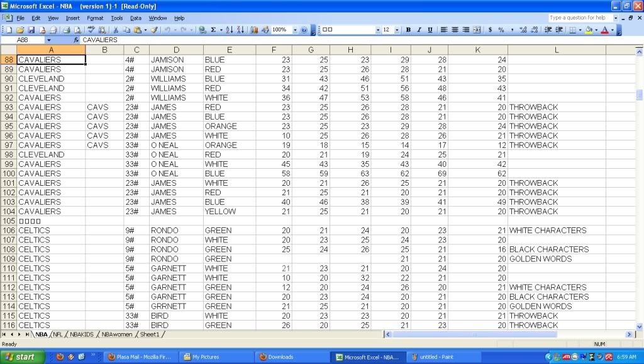The image size is (644, 364).
Task: Decrease the cell indent
Action: (548, 30)
